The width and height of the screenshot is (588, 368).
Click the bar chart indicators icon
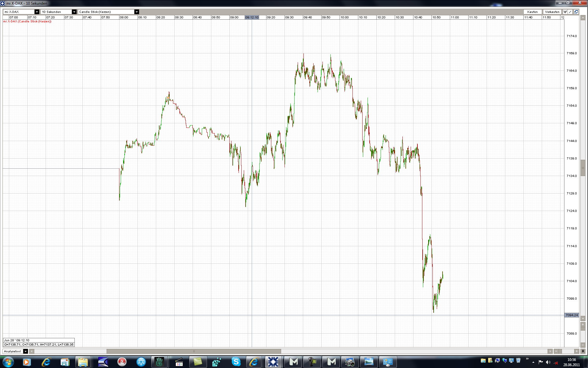565,12
